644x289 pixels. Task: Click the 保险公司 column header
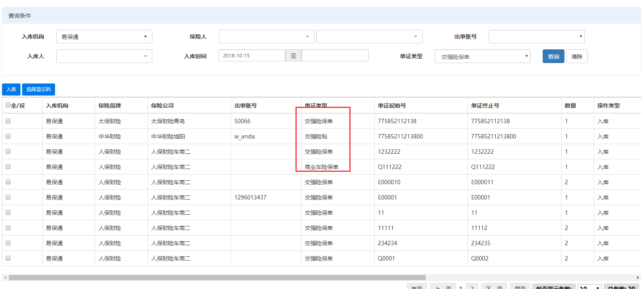162,106
